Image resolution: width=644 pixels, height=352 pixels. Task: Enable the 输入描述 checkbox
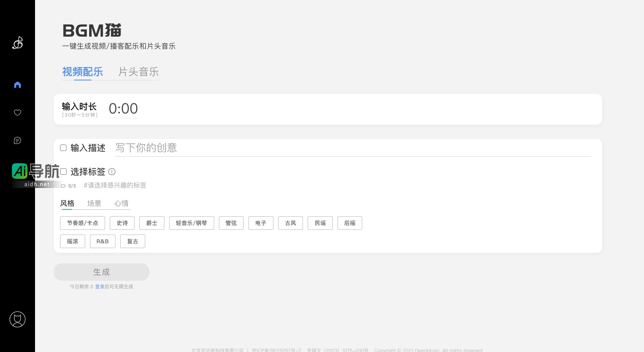[63, 148]
